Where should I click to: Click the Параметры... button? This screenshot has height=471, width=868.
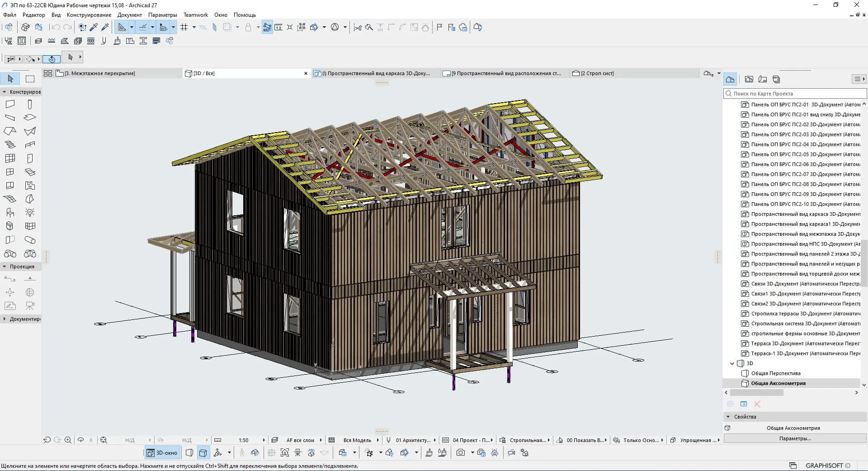795,438
